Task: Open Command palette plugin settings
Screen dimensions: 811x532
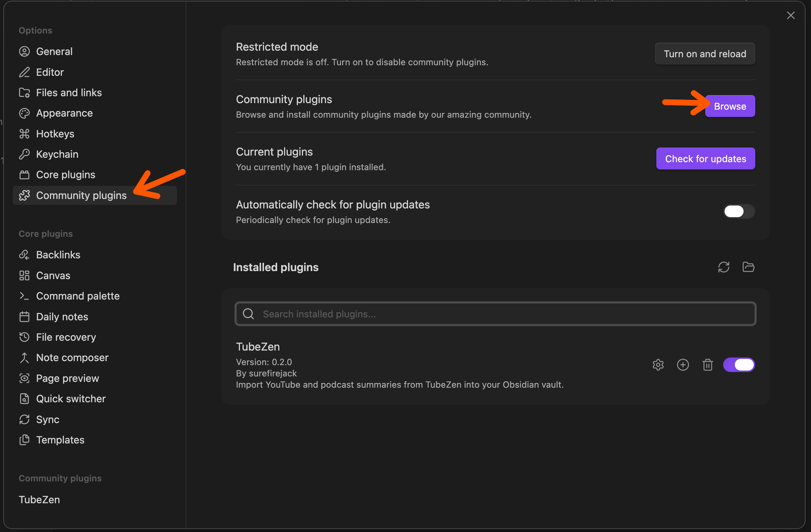Action: (x=95, y=296)
